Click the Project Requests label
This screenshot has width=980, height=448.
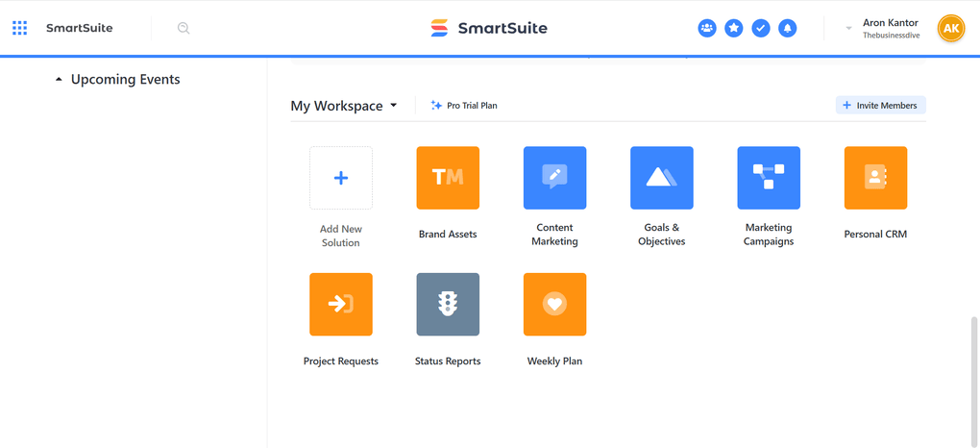click(341, 361)
